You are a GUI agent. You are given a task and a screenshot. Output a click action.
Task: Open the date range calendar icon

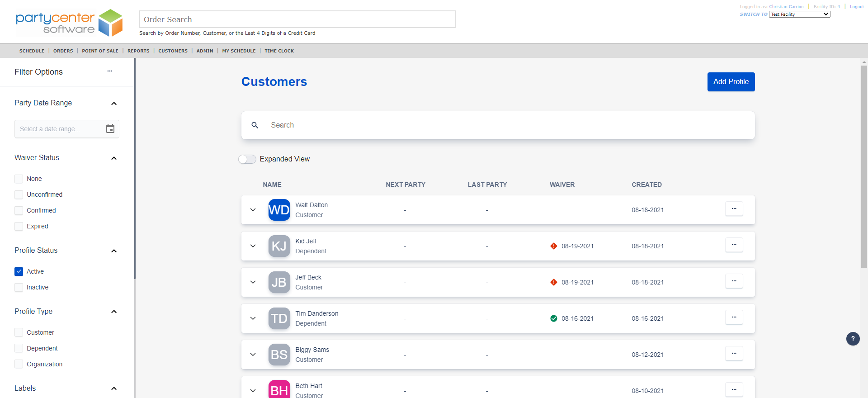pyautogui.click(x=110, y=129)
